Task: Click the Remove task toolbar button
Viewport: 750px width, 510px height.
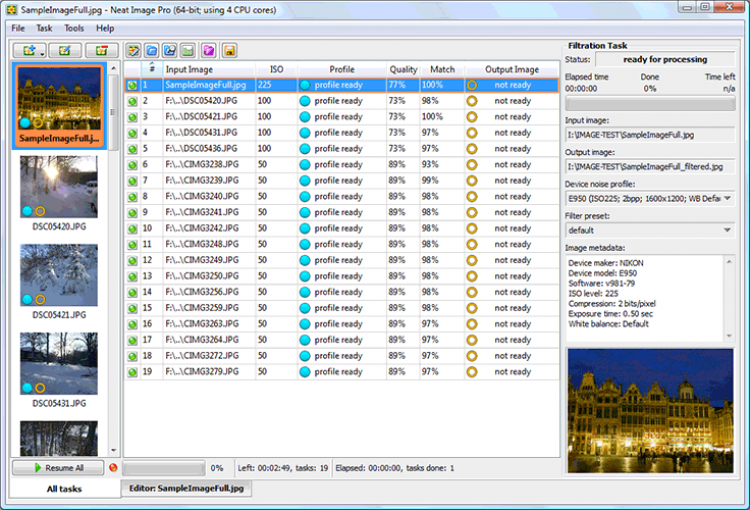Action: (102, 50)
